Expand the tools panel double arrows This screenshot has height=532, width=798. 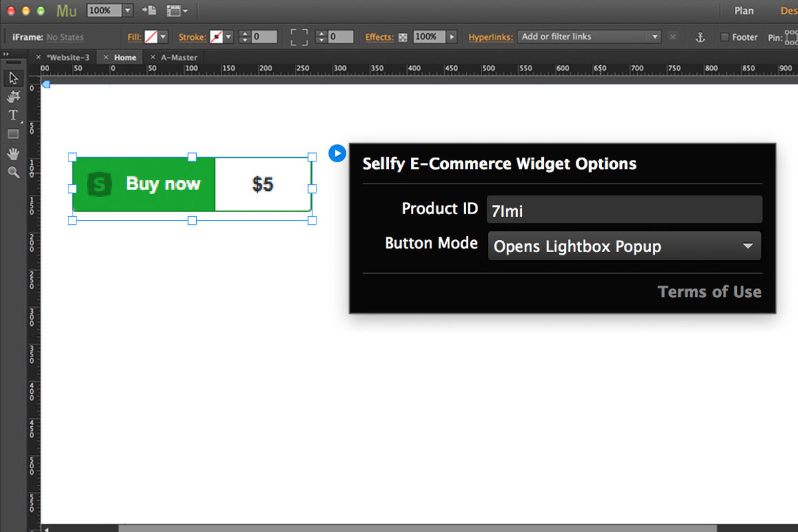pos(6,54)
